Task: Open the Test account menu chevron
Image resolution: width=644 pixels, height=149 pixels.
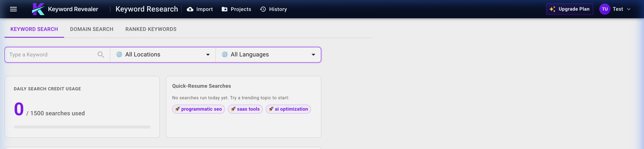Action: [629, 9]
